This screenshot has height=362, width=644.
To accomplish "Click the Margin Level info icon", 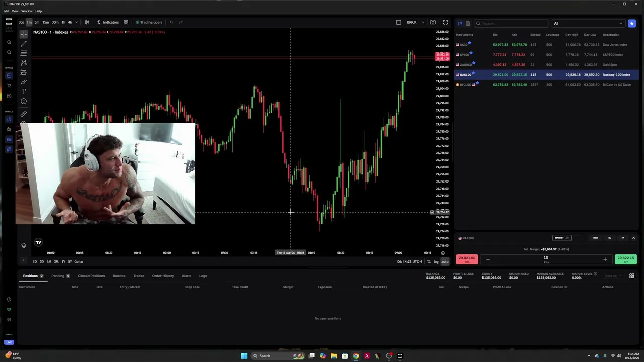I will 595,274.
